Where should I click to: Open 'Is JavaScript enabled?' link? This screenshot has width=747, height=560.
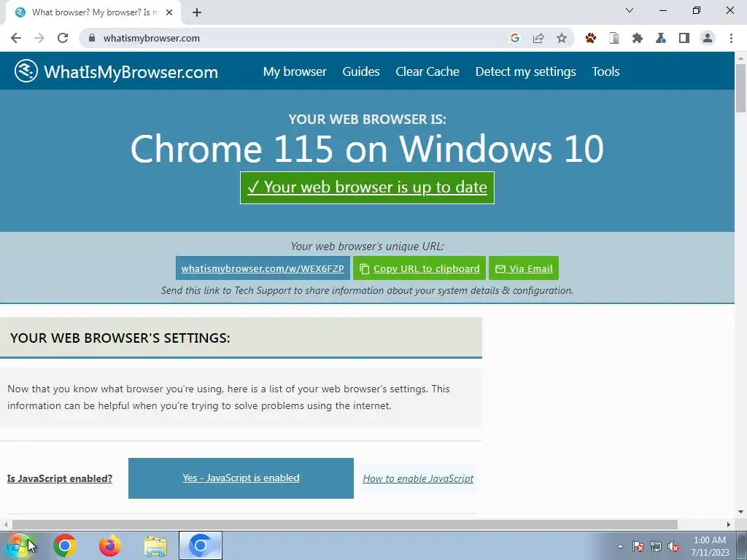click(x=60, y=478)
